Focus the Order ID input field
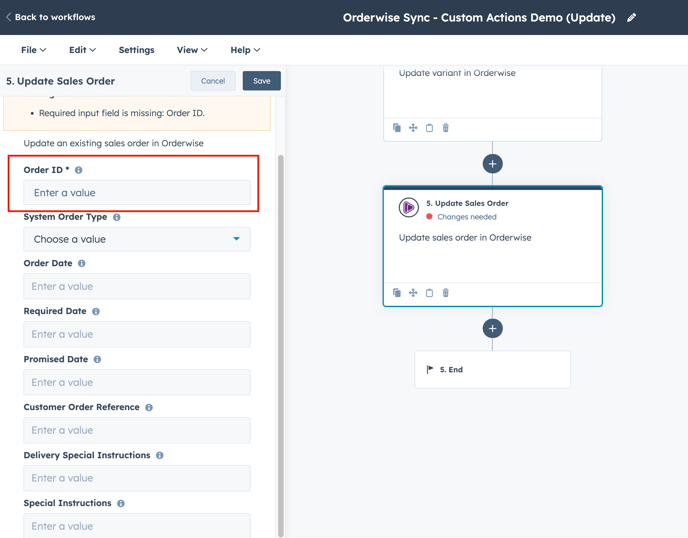Screen dimensions: 688x538 click(137, 193)
